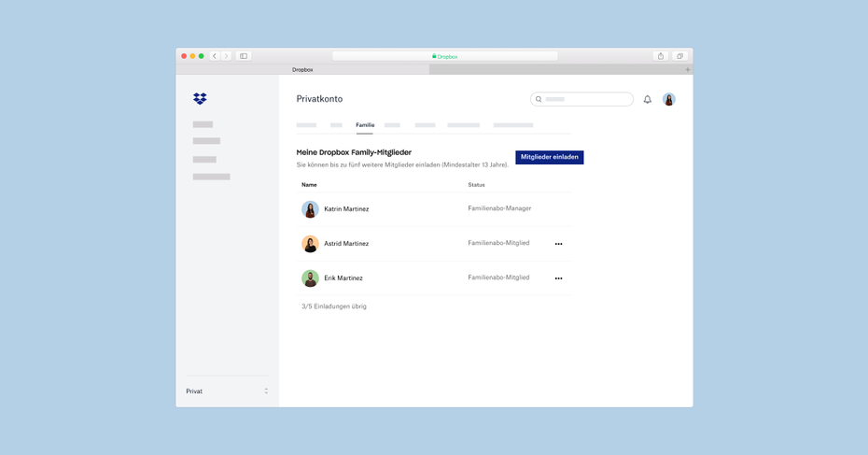Click Erik Martinez's avatar
This screenshot has height=455, width=868.
[310, 278]
